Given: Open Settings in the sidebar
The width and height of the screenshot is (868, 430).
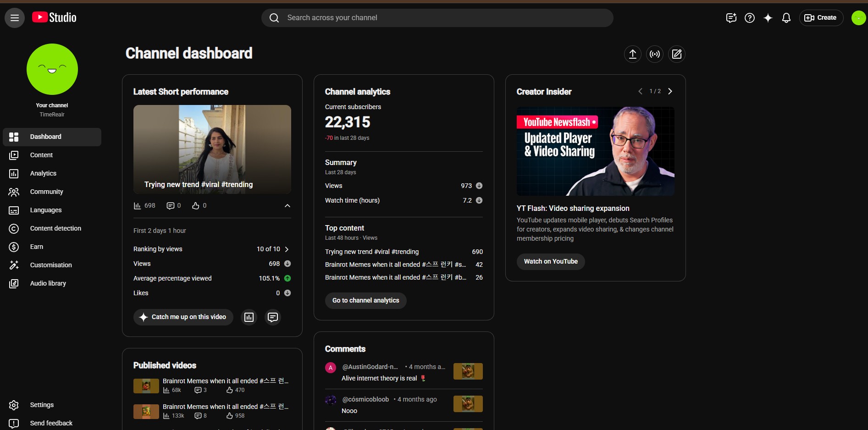Looking at the screenshot, I should (x=52, y=405).
